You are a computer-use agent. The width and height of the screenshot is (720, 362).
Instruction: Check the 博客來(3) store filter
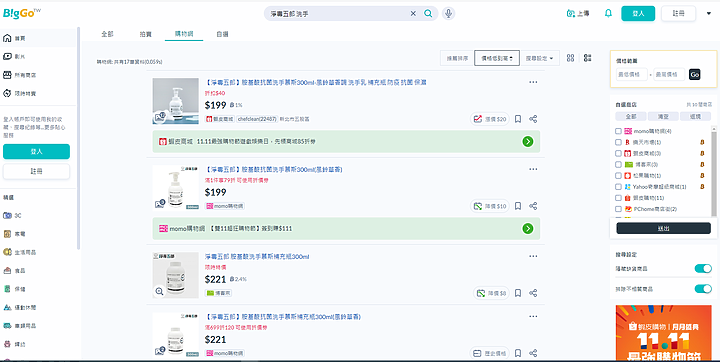click(618, 164)
